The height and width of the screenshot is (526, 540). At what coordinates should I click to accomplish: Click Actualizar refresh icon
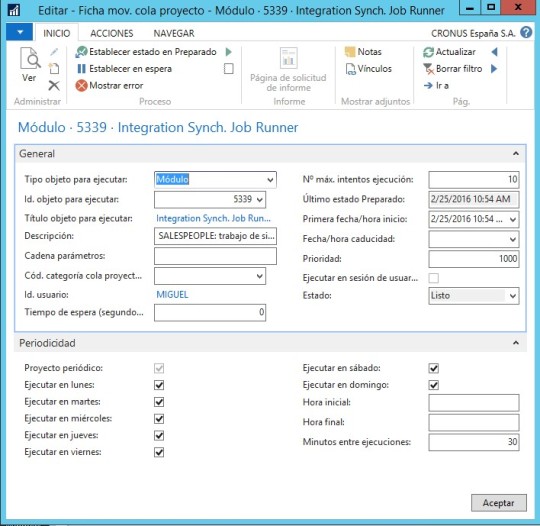pyautogui.click(x=428, y=52)
